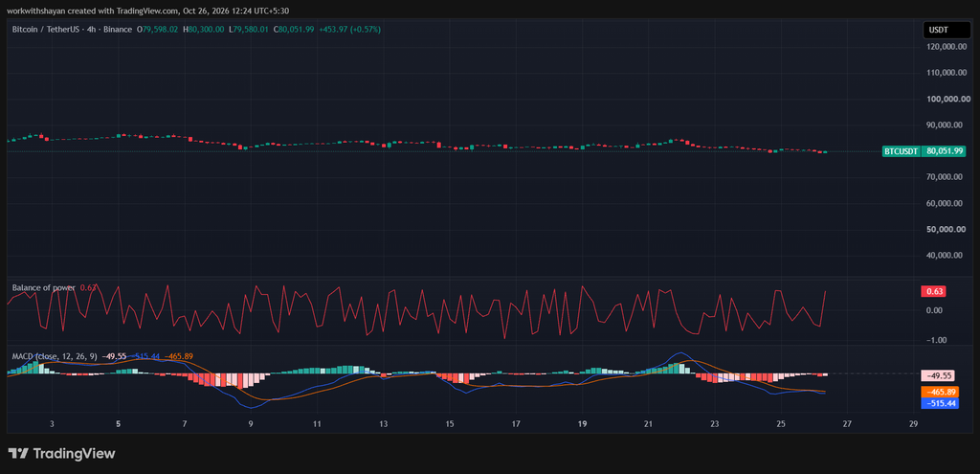Click the date label 27 on time axis
The image size is (980, 474).
point(847,424)
